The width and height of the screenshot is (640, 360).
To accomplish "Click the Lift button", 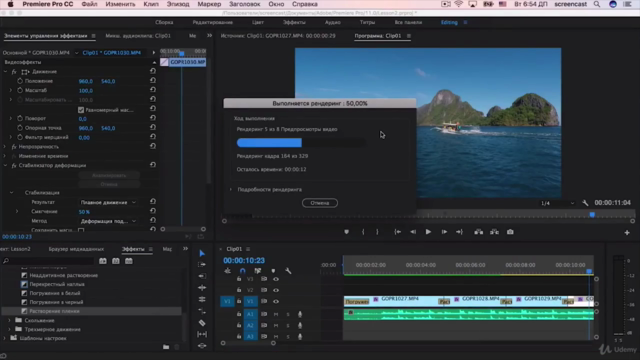I will coord(478,232).
